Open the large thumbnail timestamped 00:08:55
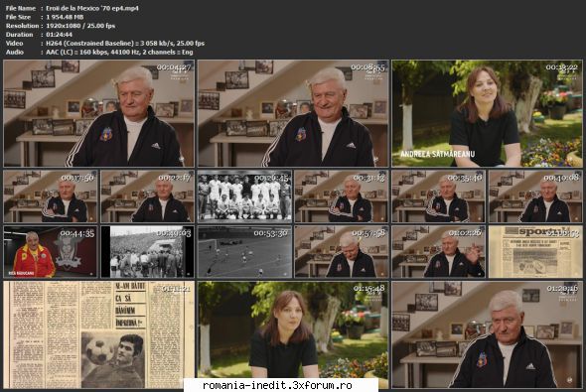This screenshot has height=392, width=586. click(293, 113)
